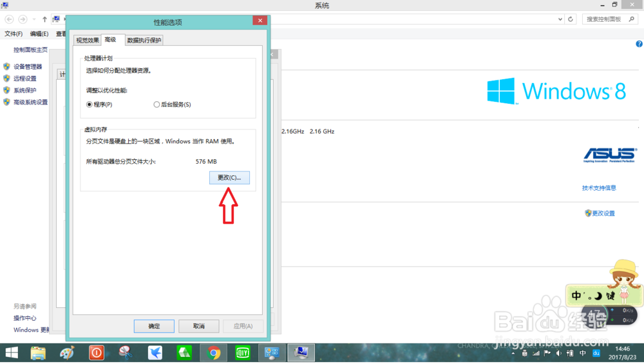Click the shield icon beside 设备管理器
The width and height of the screenshot is (644, 364).
(6, 66)
